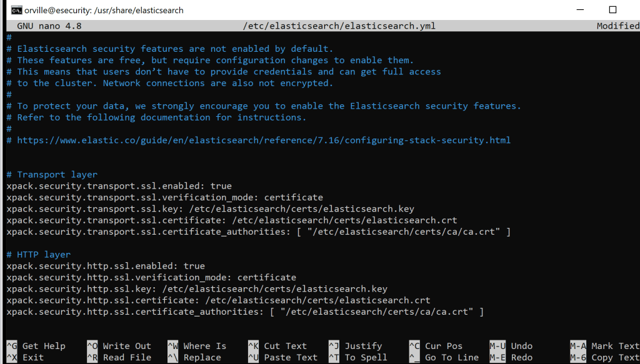The image size is (640, 364).
Task: Select the Go To Line shortcut
Action: click(444, 358)
